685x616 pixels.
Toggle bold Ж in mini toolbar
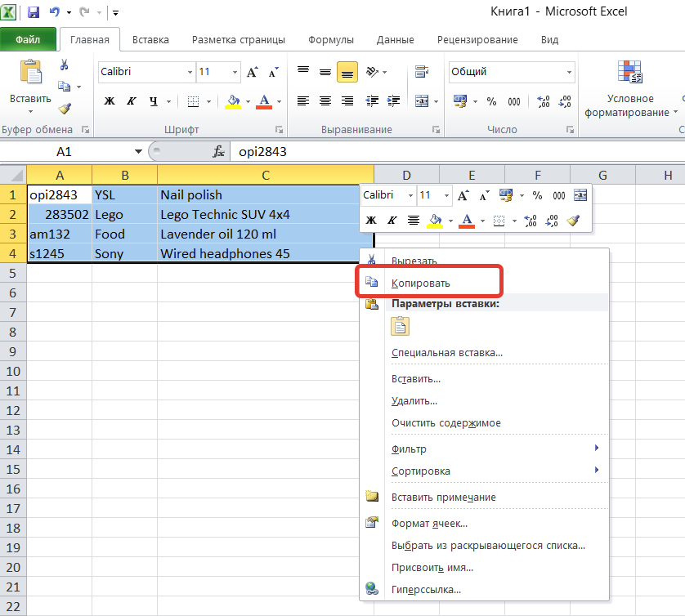pyautogui.click(x=371, y=220)
